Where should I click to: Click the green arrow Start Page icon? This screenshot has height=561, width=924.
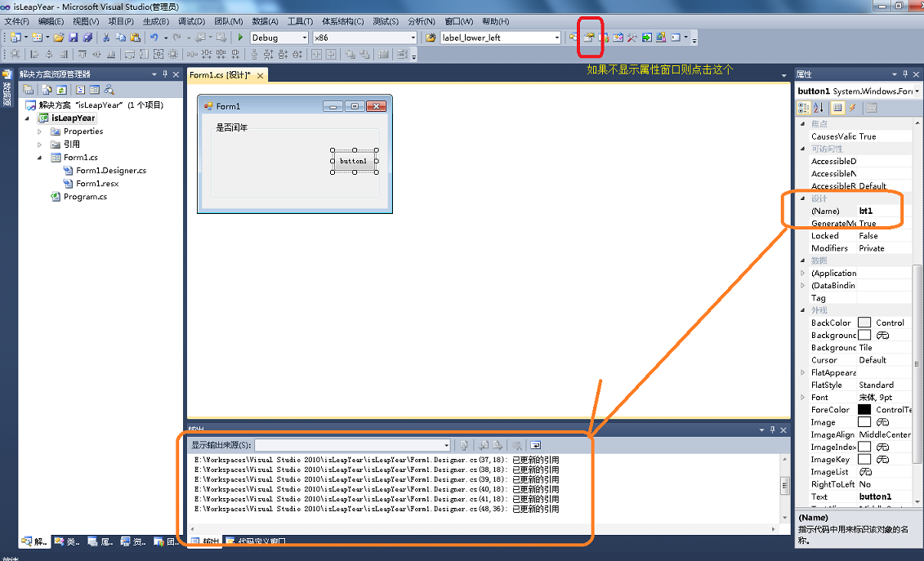[x=646, y=37]
